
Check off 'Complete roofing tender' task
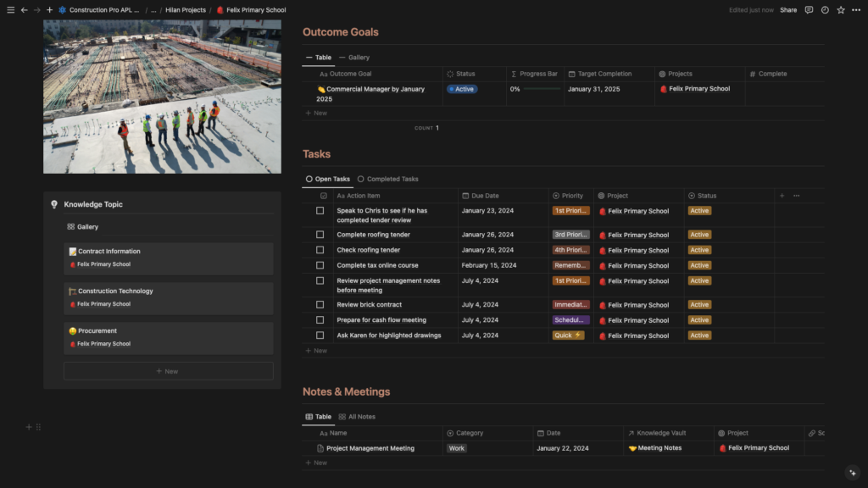point(320,235)
